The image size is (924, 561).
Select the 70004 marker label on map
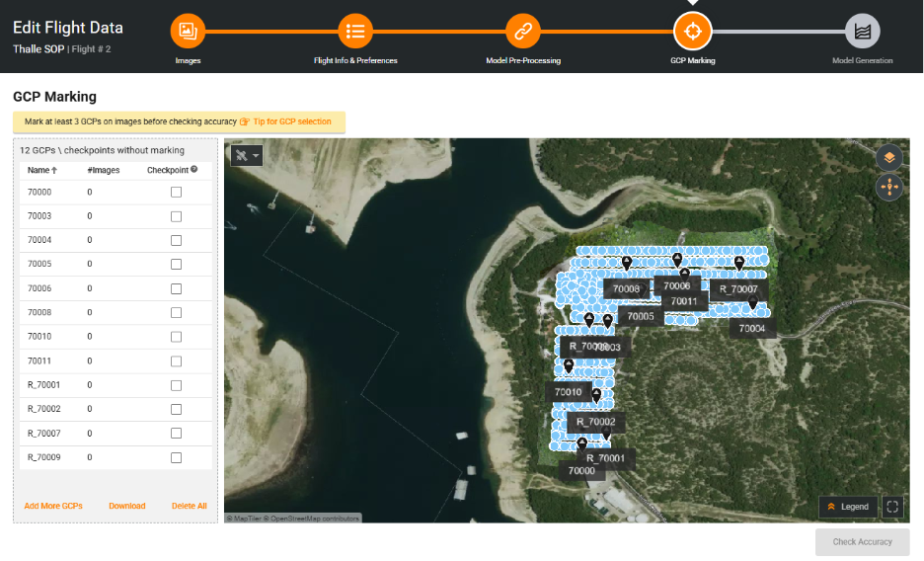tap(751, 328)
